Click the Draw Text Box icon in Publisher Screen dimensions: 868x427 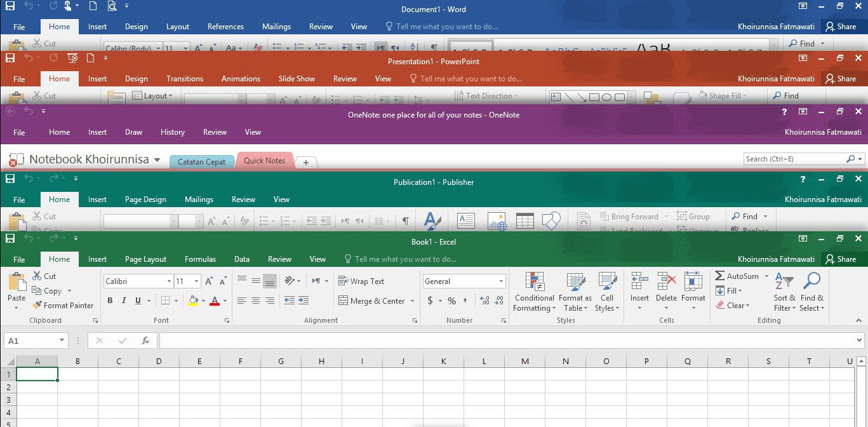click(x=466, y=220)
